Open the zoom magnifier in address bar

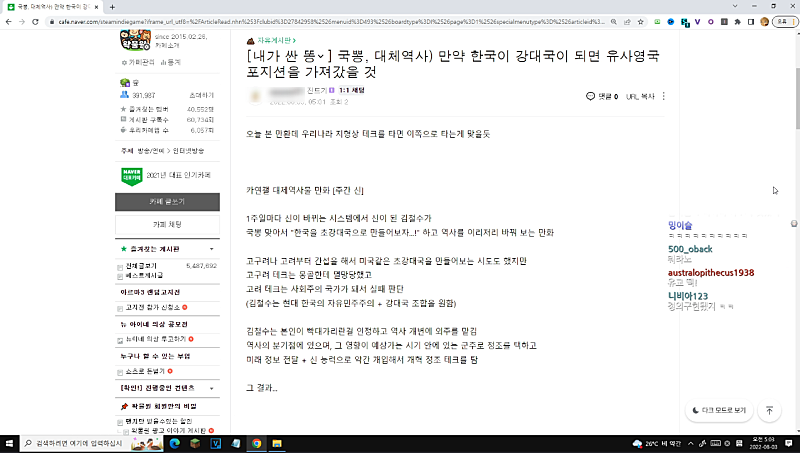click(x=614, y=22)
